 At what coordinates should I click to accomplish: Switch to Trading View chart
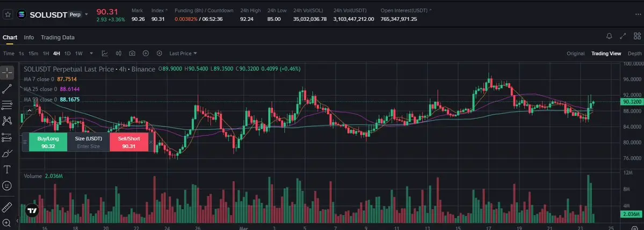(x=606, y=53)
